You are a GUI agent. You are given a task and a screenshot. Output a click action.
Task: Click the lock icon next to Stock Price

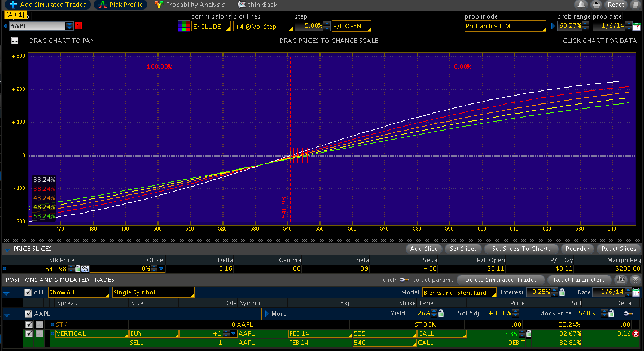pyautogui.click(x=611, y=314)
